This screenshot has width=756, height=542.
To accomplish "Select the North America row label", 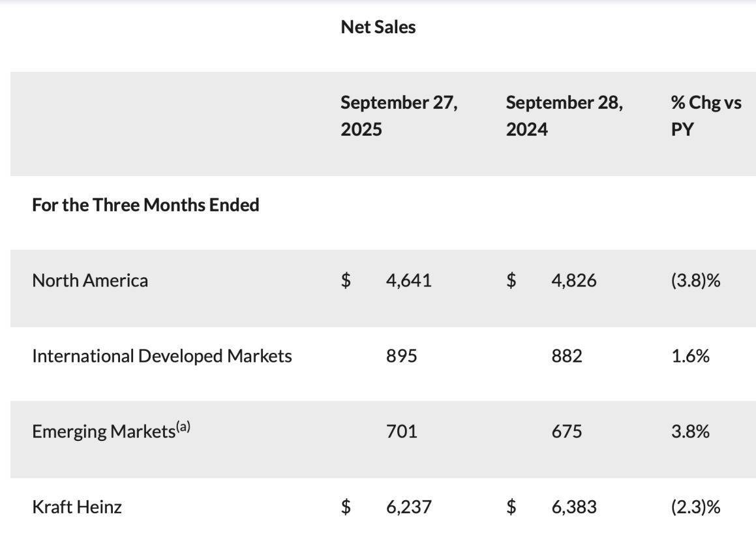I will pyautogui.click(x=90, y=280).
